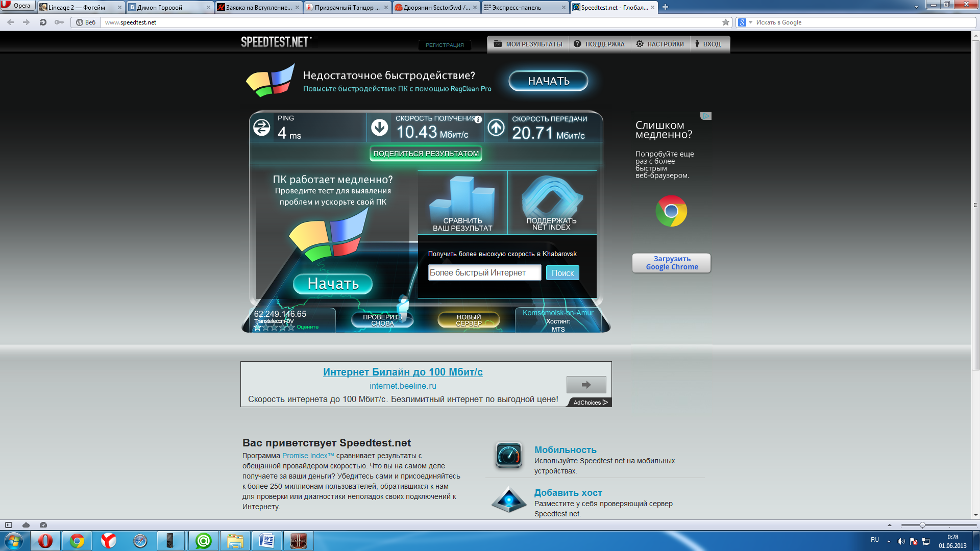The height and width of the screenshot is (551, 980).
Task: Click the green Начать button
Action: (x=333, y=284)
